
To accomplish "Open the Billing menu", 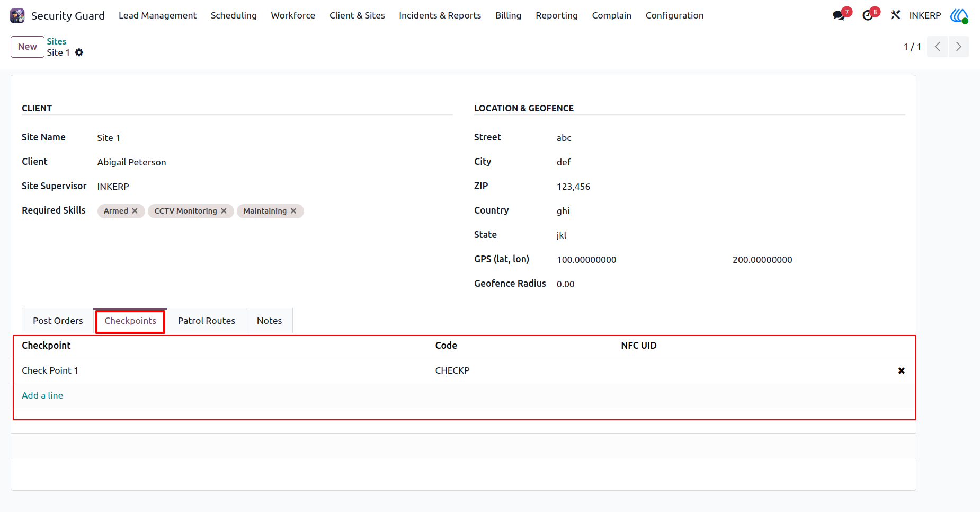I will [508, 15].
